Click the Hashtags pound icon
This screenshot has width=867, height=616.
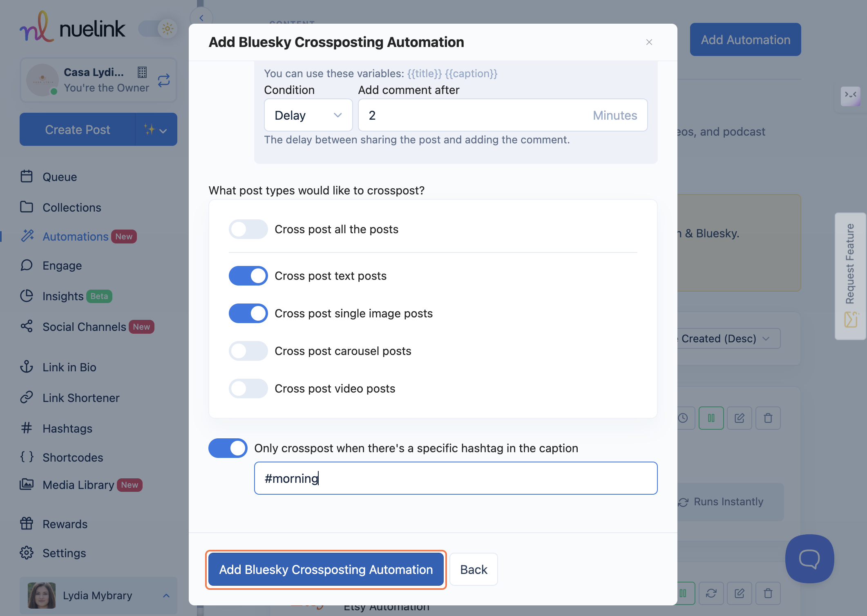tap(27, 428)
